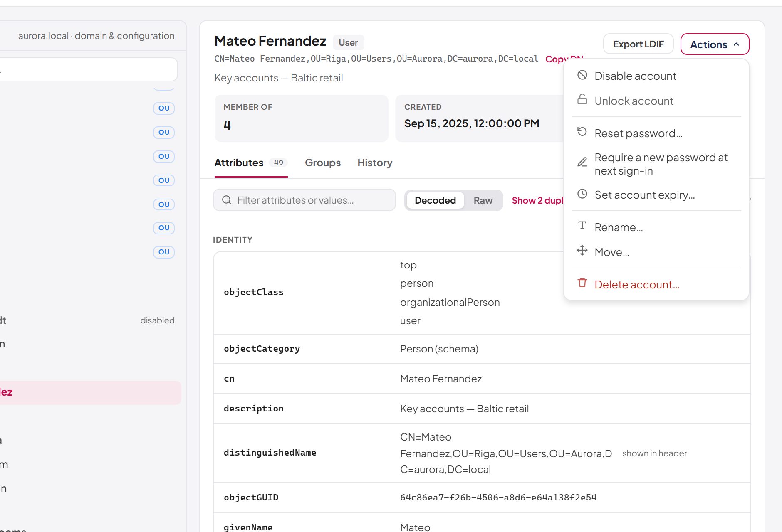
Task: Click the CREATED date Sep 15, 2025
Action: [472, 123]
